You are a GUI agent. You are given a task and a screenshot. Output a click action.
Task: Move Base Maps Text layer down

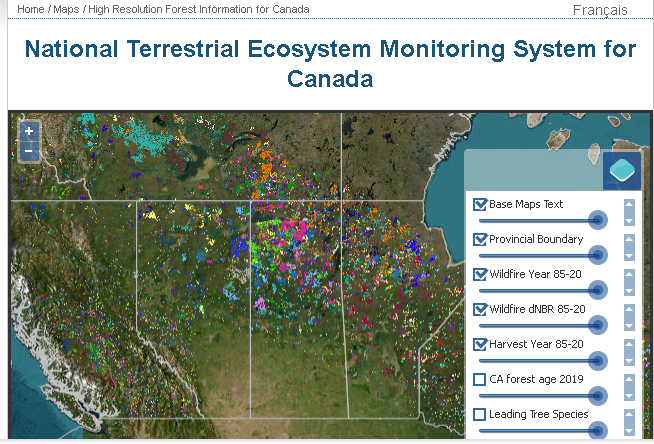tap(629, 220)
